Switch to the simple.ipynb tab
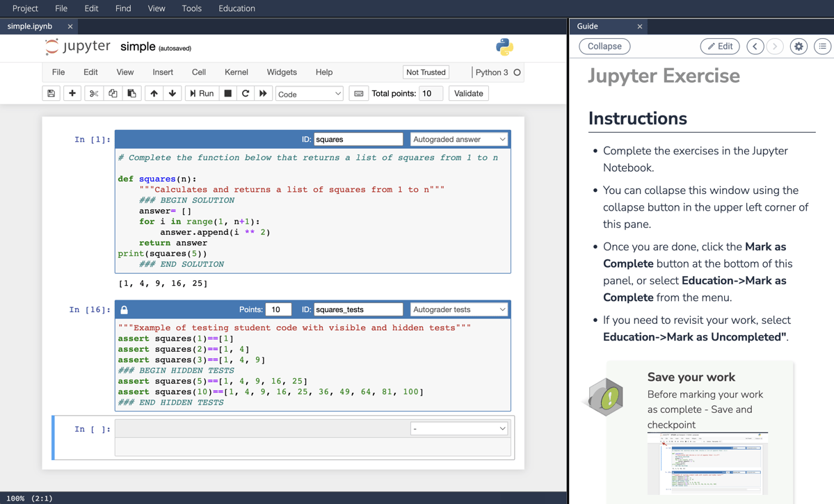Screen dimensions: 834x504 point(29,25)
